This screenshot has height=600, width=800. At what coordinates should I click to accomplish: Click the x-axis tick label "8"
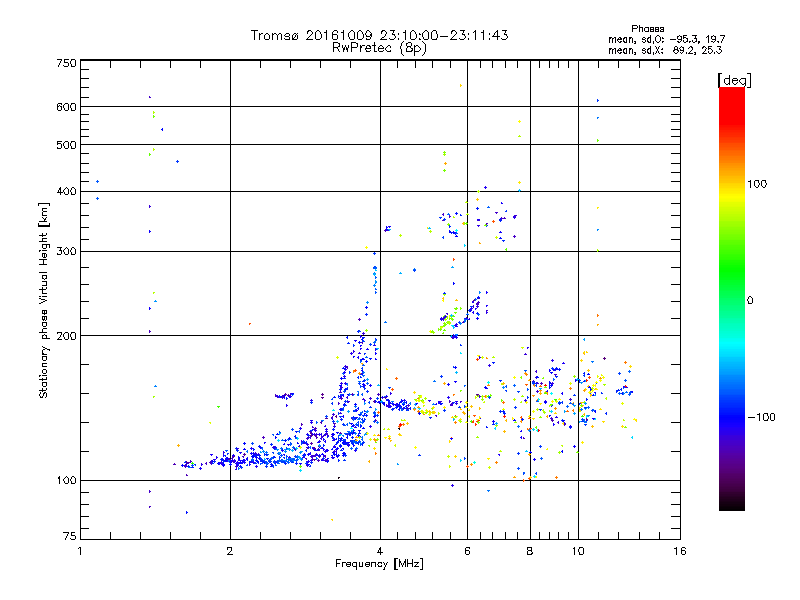[530, 551]
